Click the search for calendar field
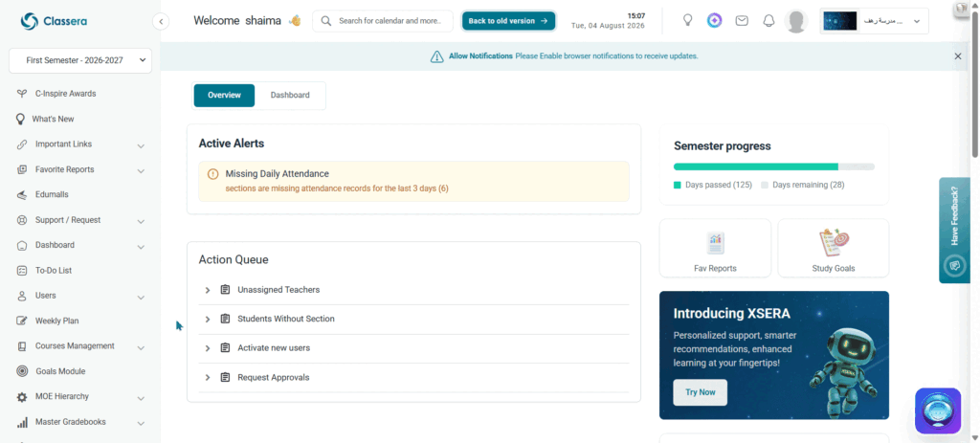980x443 pixels. [383, 21]
